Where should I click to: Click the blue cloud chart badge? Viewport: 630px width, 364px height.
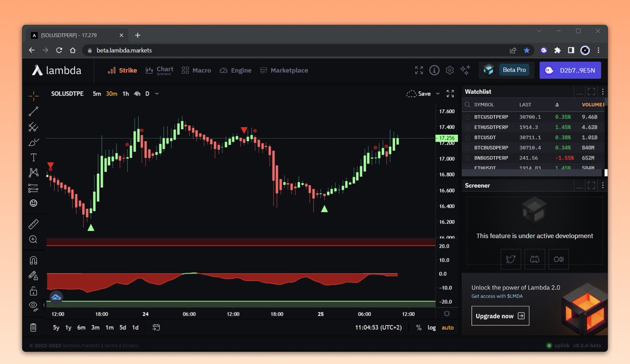tap(56, 297)
